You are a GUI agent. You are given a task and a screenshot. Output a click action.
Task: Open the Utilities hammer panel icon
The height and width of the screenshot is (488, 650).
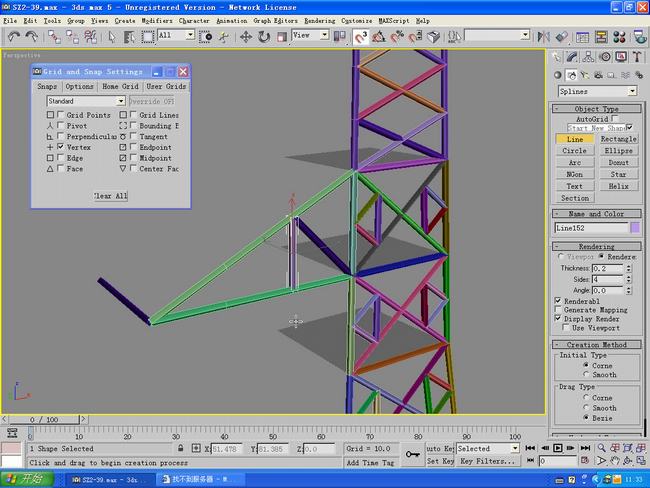click(x=637, y=57)
